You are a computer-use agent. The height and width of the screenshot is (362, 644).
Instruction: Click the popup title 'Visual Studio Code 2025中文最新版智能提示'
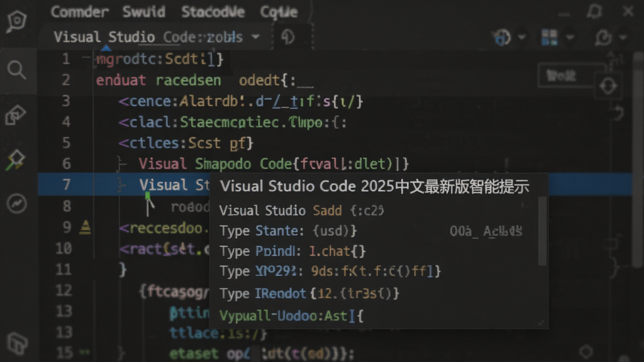(x=374, y=186)
